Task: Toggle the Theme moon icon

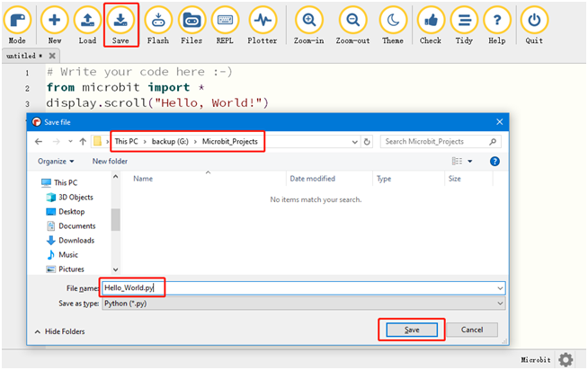Action: tap(393, 23)
